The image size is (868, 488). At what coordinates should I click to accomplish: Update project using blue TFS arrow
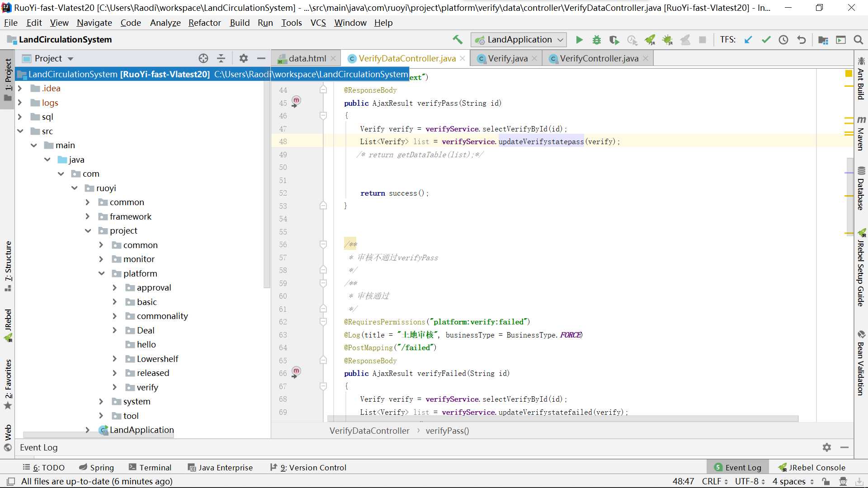(749, 40)
